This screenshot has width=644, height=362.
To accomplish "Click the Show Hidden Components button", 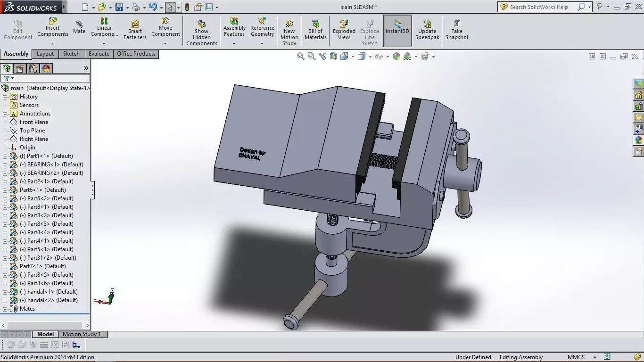I will 202,33.
